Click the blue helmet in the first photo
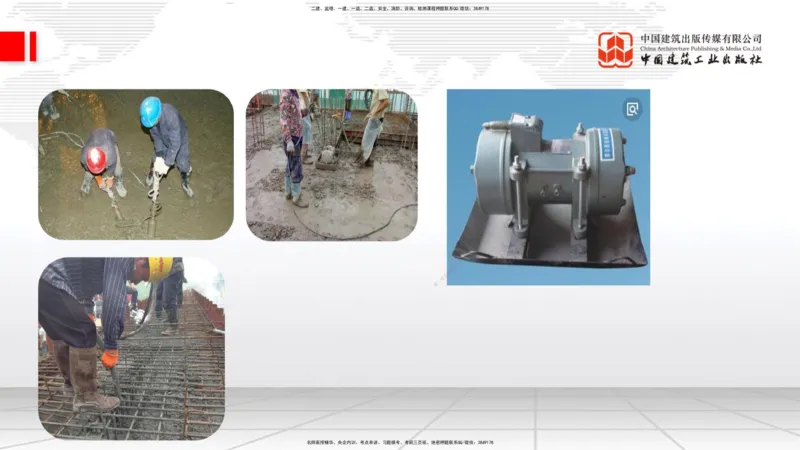The image size is (800, 450). tap(151, 109)
